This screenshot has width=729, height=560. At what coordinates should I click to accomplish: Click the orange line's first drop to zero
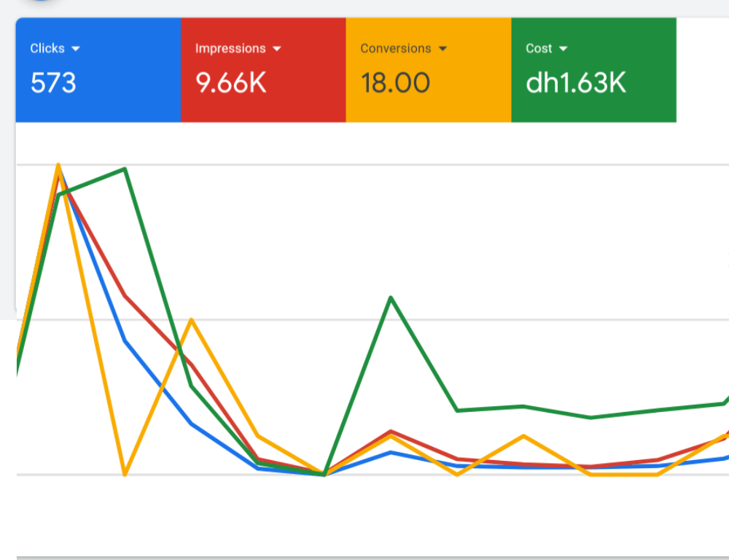tap(125, 474)
